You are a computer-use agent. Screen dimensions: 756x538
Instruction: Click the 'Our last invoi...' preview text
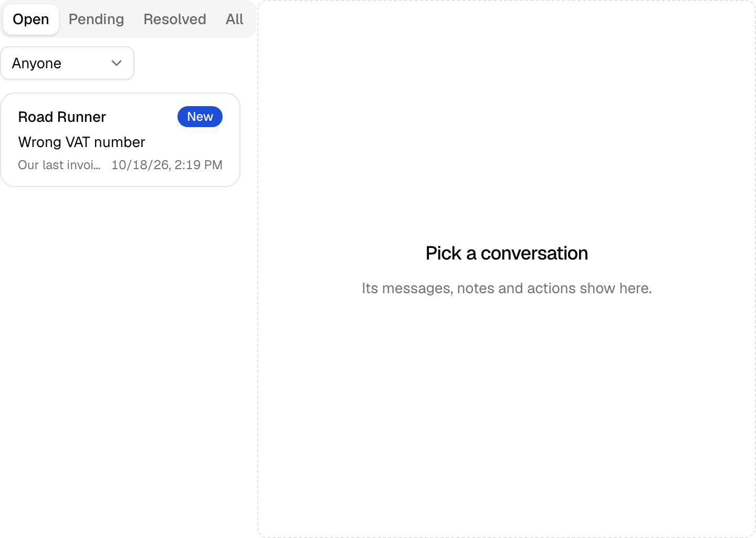59,165
